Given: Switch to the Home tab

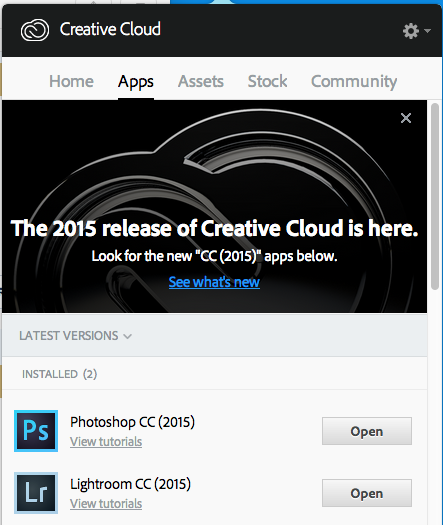Looking at the screenshot, I should pos(71,81).
